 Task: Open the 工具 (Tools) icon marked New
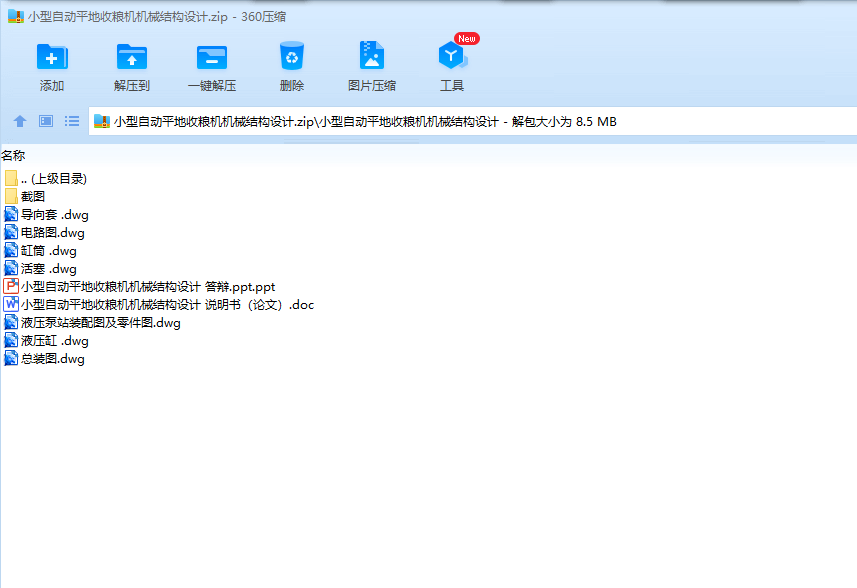pyautogui.click(x=453, y=55)
